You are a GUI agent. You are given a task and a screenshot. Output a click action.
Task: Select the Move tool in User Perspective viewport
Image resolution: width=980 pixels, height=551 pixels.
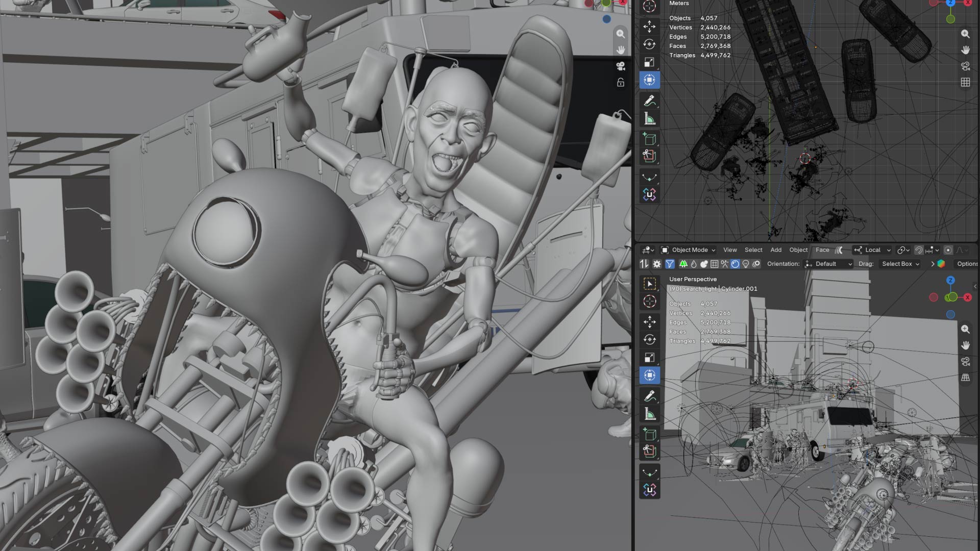pos(649,321)
